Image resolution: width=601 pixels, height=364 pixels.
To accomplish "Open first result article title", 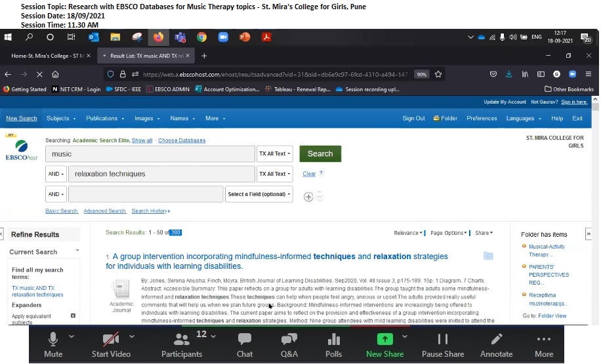I will [x=277, y=261].
